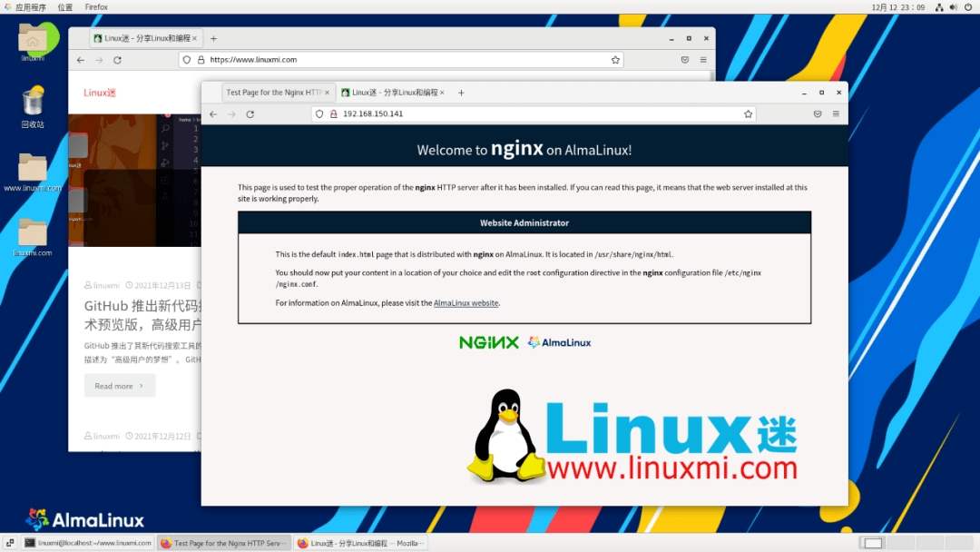Open hamburger menu in rear Firefox window
The height and width of the screenshot is (552, 980).
(703, 60)
